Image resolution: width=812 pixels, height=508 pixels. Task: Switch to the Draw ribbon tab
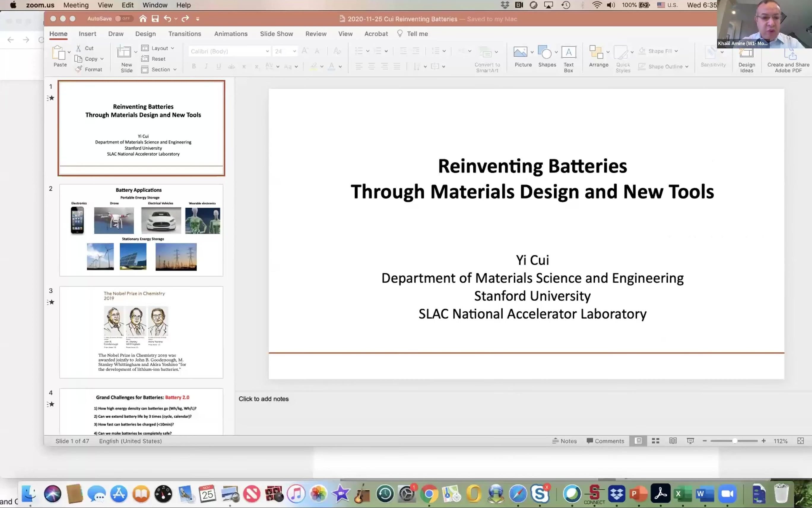(x=116, y=34)
